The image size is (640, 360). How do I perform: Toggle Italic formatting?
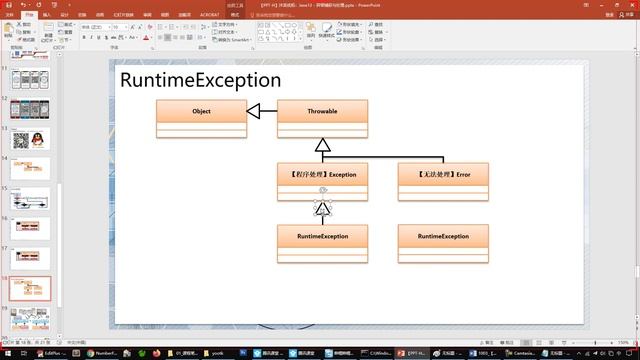tap(91, 38)
